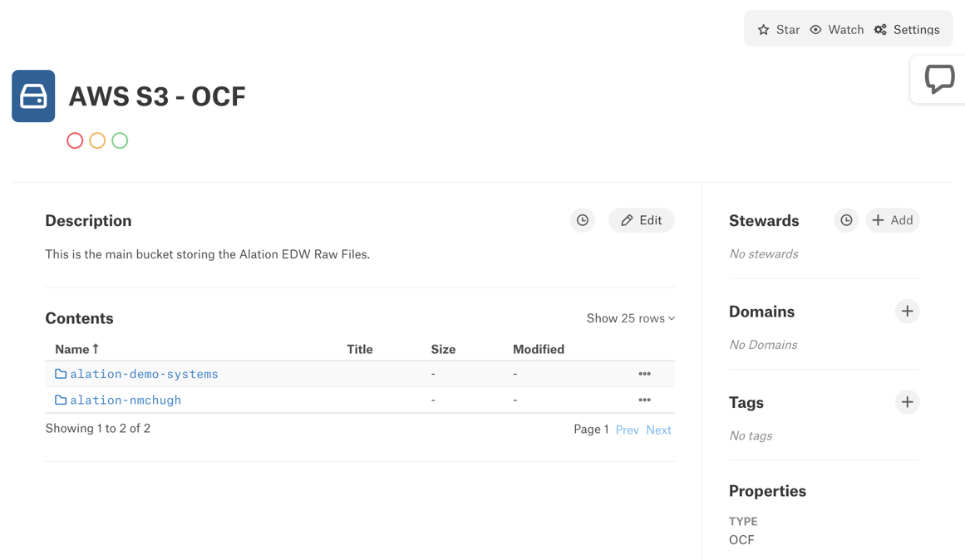
Task: Add a steward
Action: tap(893, 220)
